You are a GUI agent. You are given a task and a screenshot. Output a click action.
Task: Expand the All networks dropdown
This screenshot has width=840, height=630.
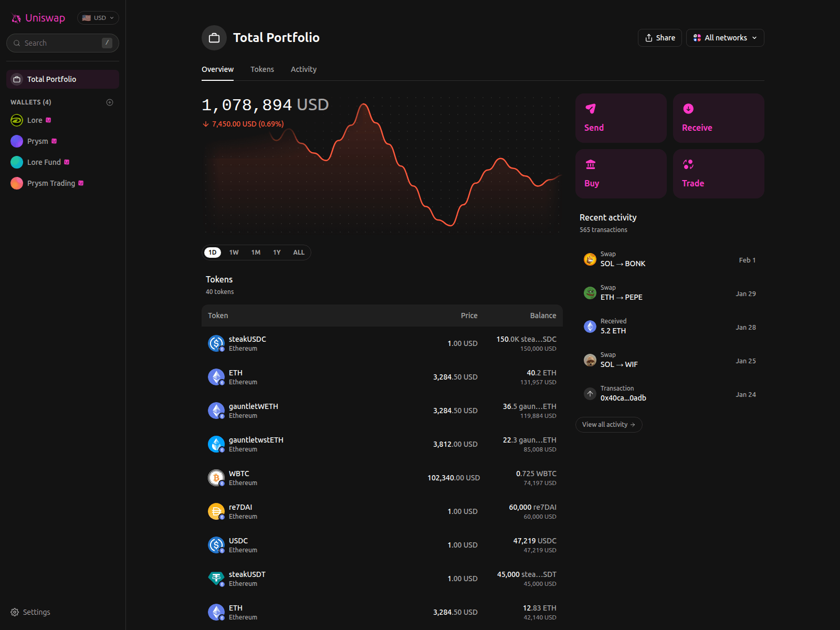tap(725, 38)
